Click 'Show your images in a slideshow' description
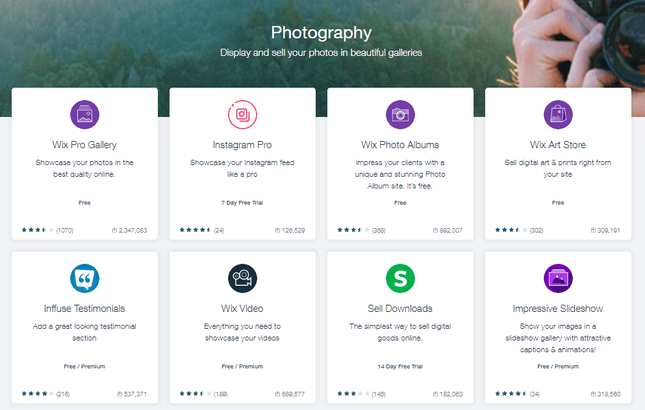This screenshot has height=410, width=645. pyautogui.click(x=558, y=338)
